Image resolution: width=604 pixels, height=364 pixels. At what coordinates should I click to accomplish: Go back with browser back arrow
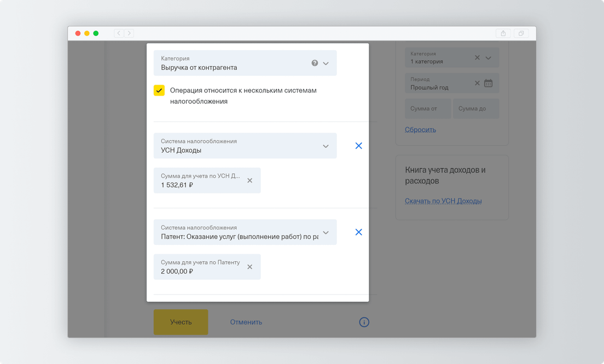point(119,33)
